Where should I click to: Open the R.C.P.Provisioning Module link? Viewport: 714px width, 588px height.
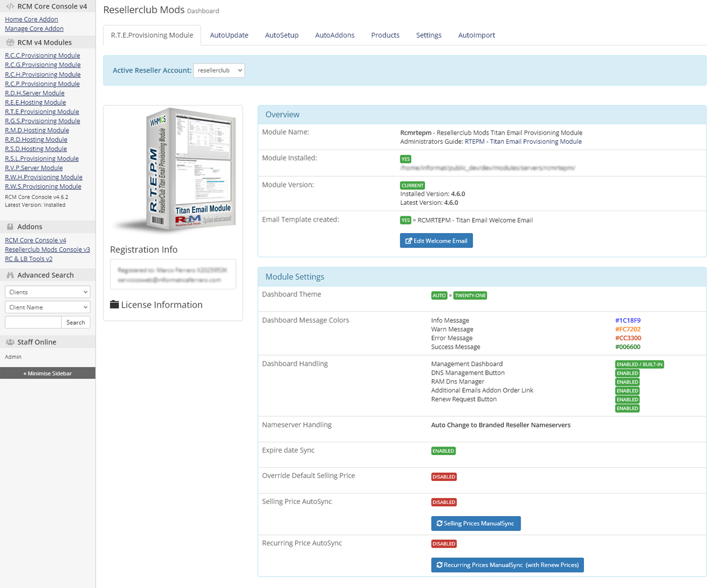(42, 83)
